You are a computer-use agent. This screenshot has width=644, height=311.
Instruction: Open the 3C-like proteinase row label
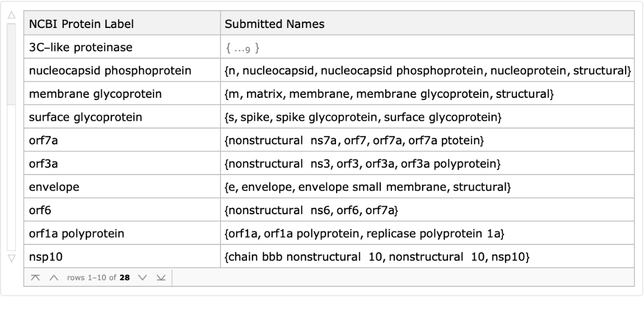81,48
